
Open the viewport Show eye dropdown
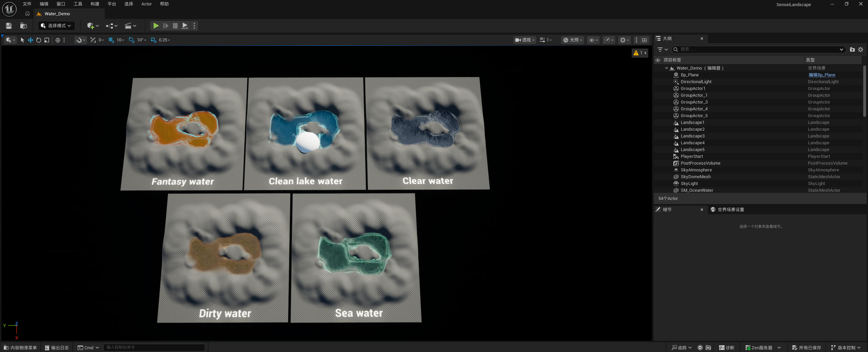point(593,40)
